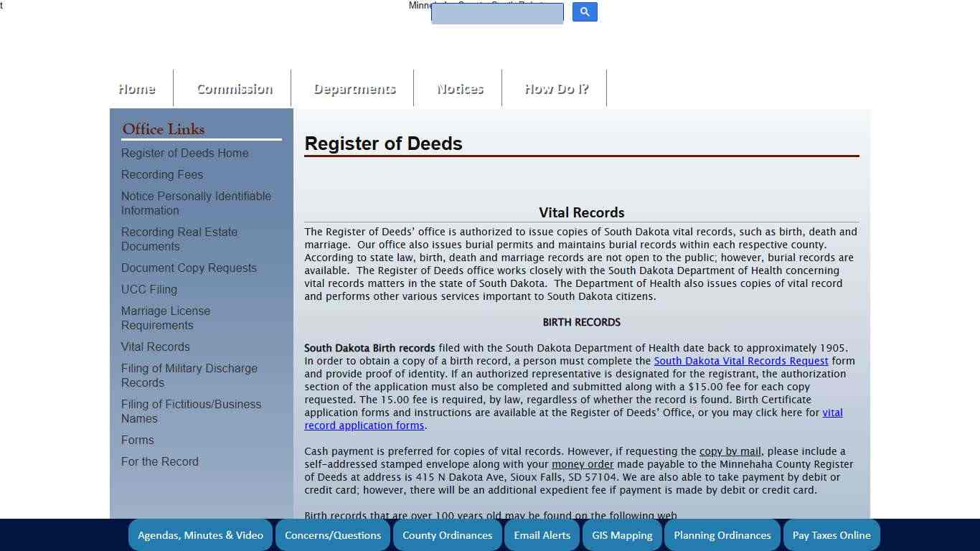
Task: Open Agendas, Minutes & Video
Action: pos(200,534)
